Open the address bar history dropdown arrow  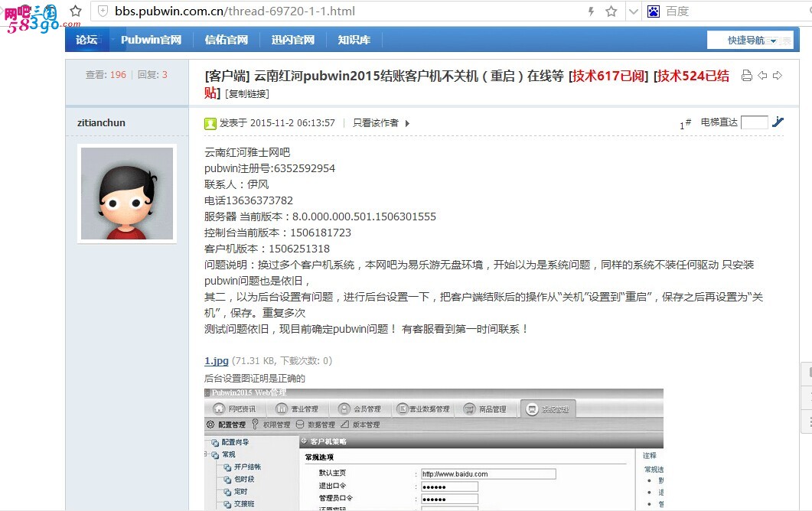click(634, 11)
